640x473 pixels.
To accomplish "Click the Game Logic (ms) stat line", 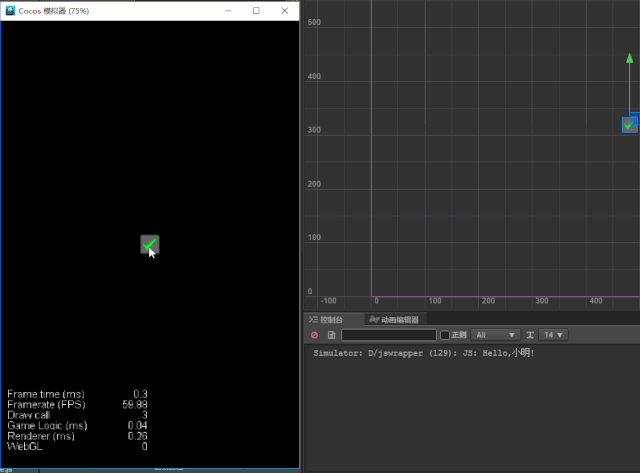I will coord(77,426).
